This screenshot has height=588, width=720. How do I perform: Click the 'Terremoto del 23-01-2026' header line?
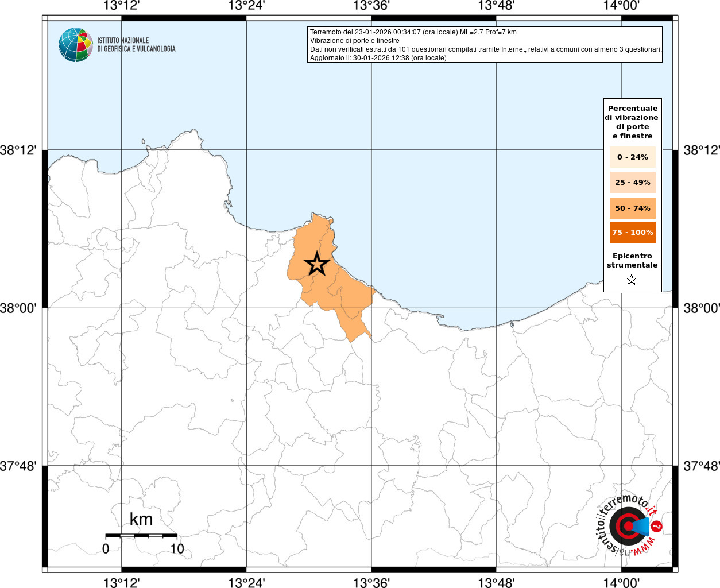(x=413, y=32)
